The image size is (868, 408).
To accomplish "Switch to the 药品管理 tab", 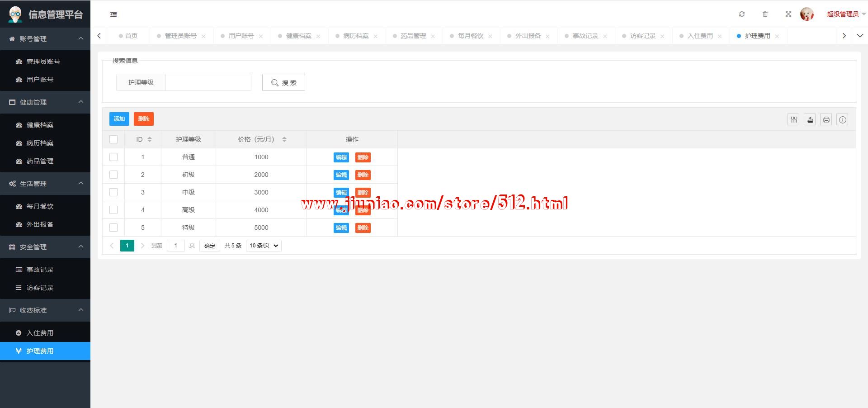I will [x=413, y=36].
